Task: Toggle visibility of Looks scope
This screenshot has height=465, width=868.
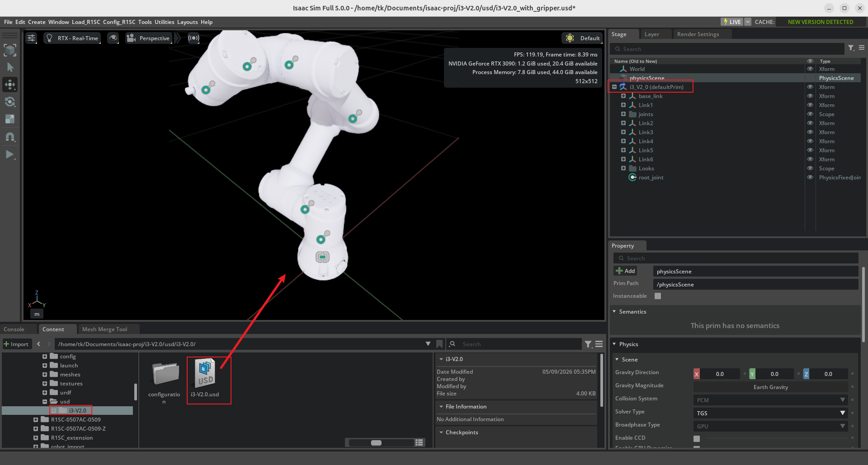Action: pos(810,168)
